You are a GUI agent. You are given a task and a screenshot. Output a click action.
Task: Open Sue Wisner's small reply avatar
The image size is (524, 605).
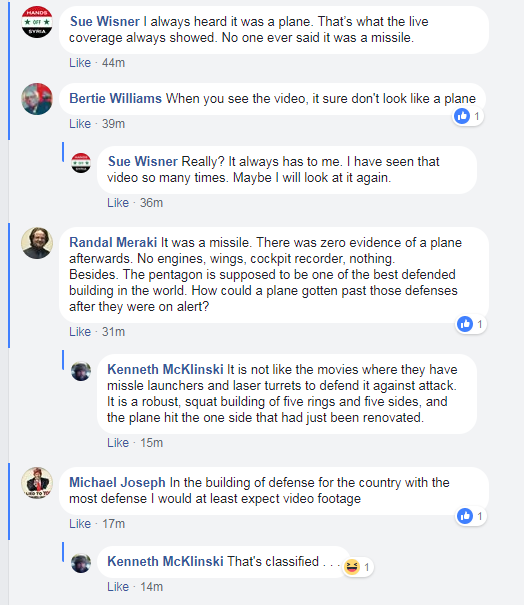[81, 163]
